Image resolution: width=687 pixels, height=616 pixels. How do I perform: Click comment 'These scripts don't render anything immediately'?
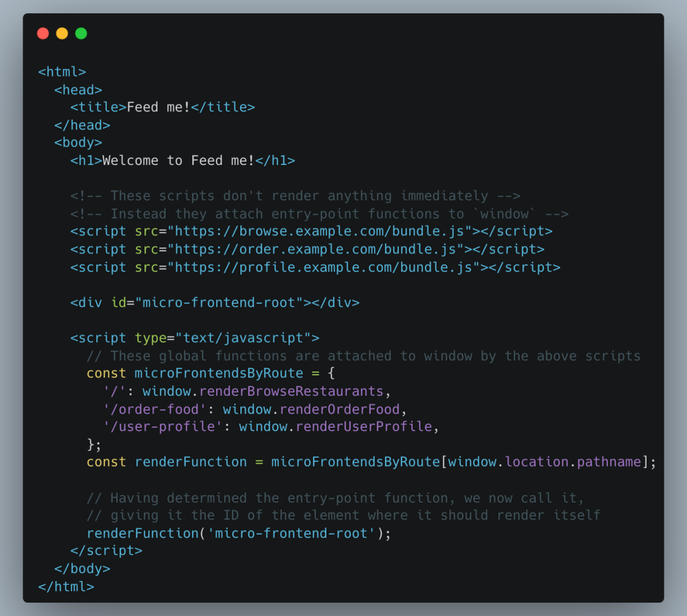coord(296,196)
